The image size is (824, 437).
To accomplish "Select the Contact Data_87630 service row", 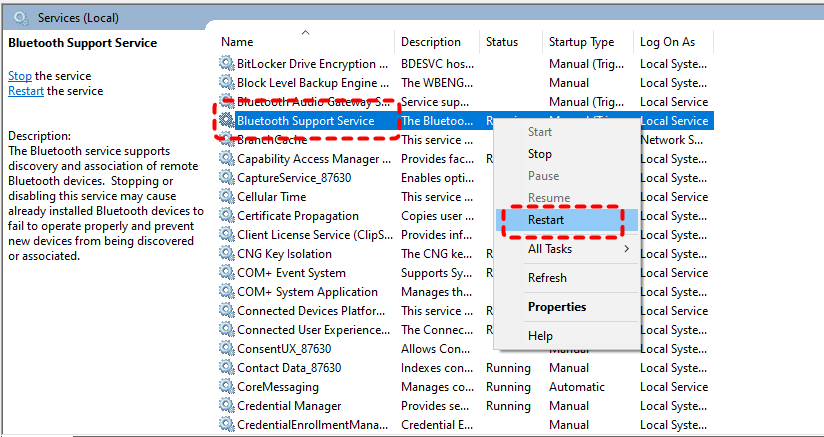I will click(x=289, y=368).
